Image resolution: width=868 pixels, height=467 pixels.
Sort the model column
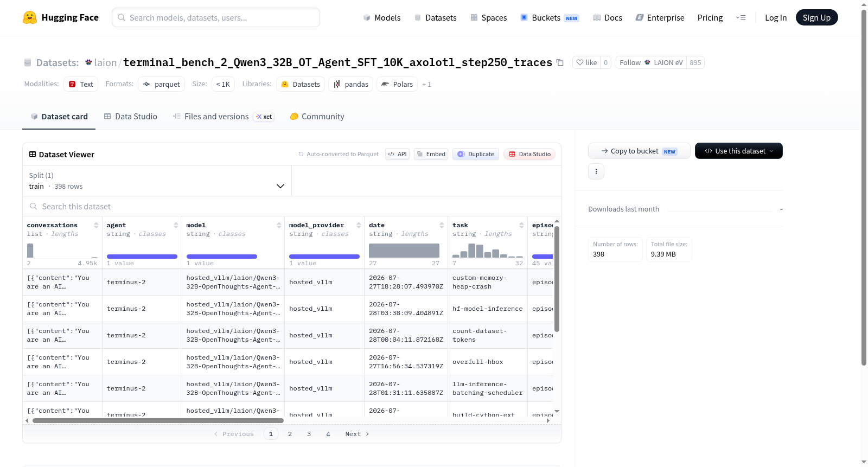coord(279,225)
